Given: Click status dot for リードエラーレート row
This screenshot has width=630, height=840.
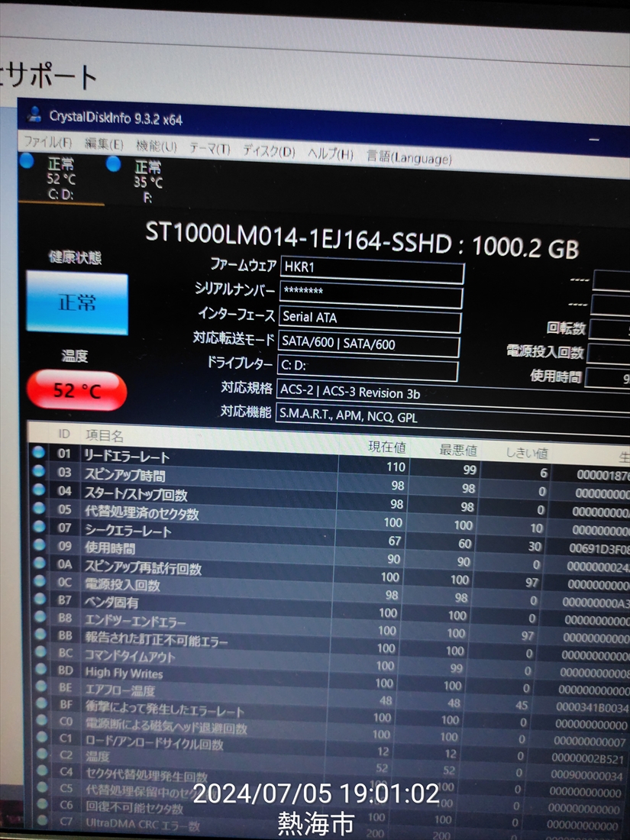Looking at the screenshot, I should (39, 452).
